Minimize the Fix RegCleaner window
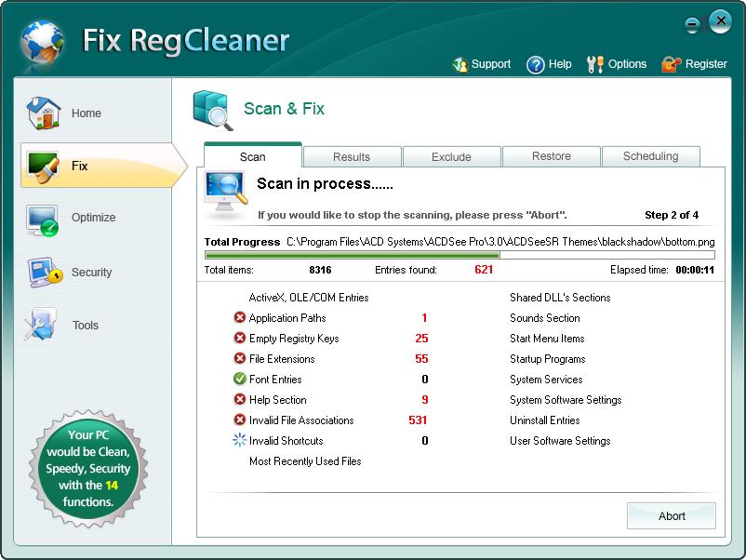The height and width of the screenshot is (560, 746). [x=692, y=24]
